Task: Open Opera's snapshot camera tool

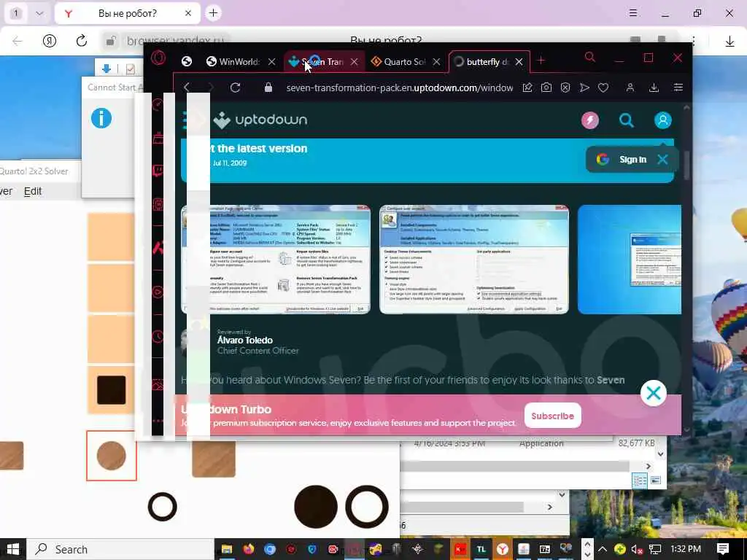Action: coord(546,87)
